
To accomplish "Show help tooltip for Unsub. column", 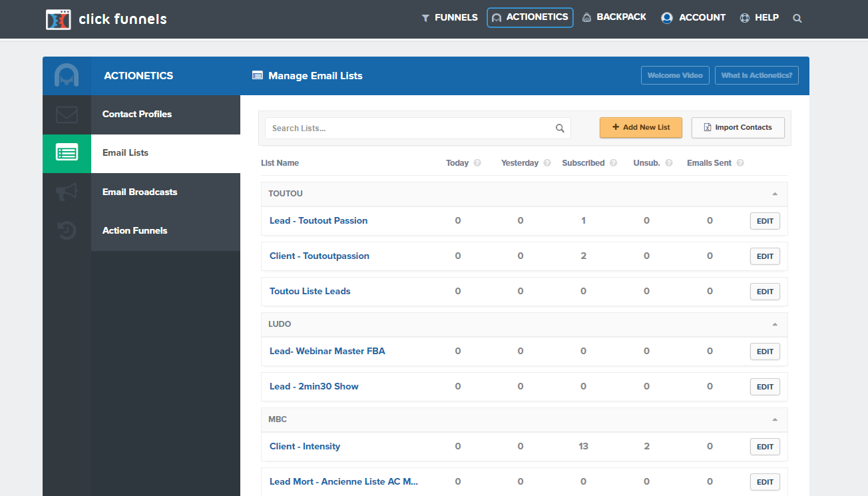I will tap(669, 163).
